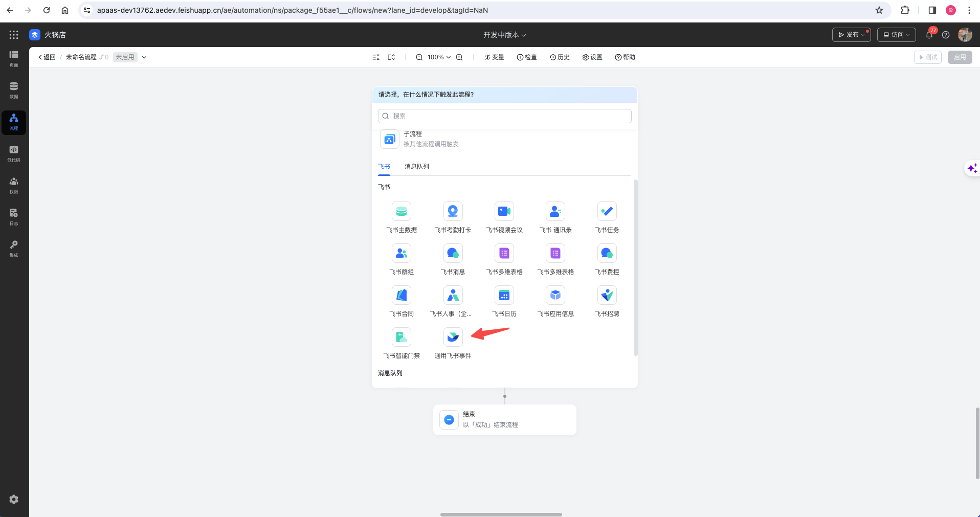980x517 pixels.
Task: Open the 流程 section in sidebar
Action: pyautogui.click(x=14, y=122)
